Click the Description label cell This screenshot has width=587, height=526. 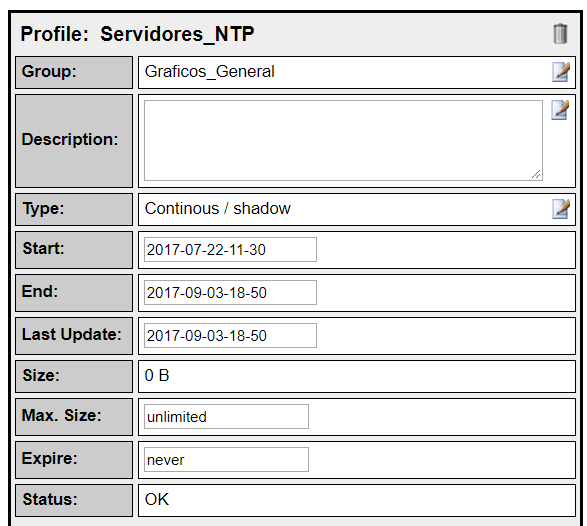[74, 141]
